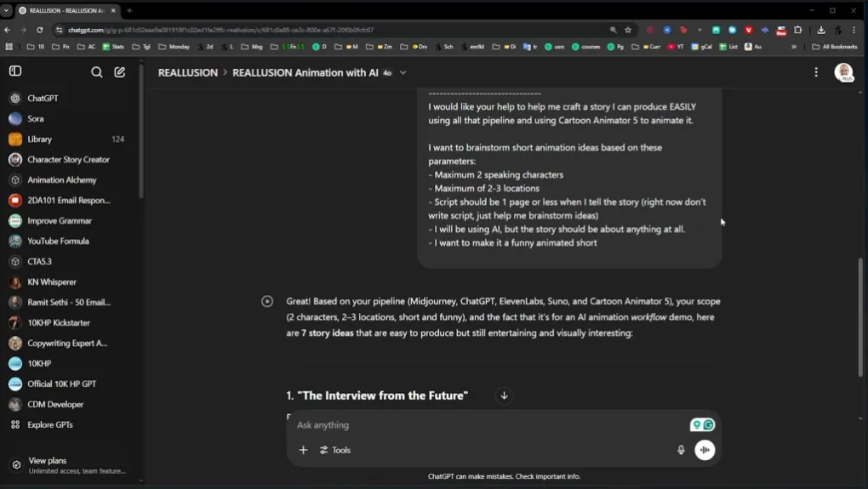Open the courses bookmark

[586, 47]
